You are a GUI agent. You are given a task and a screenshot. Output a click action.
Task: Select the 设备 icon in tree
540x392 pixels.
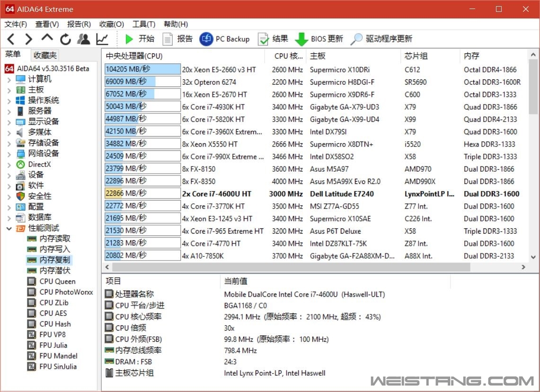coord(21,175)
